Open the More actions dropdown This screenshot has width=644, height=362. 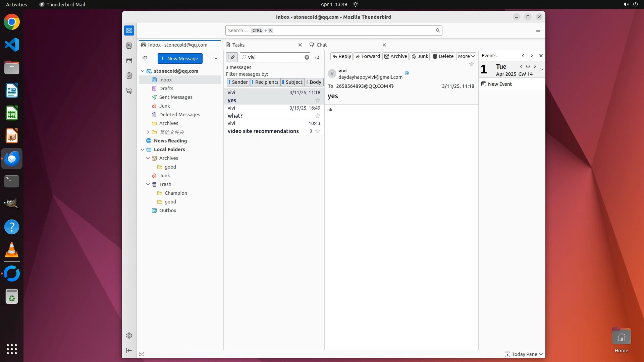[466, 56]
